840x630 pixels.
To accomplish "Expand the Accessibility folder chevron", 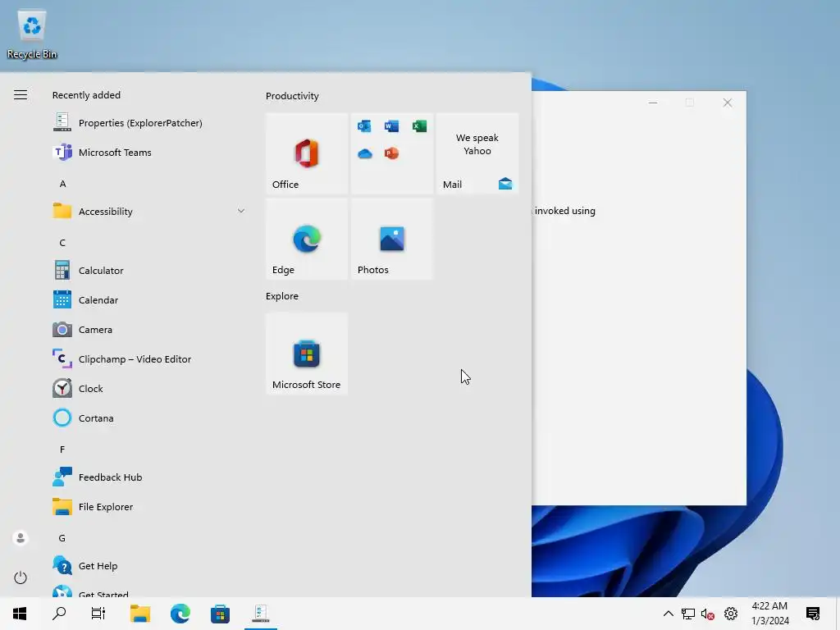I will pos(241,211).
